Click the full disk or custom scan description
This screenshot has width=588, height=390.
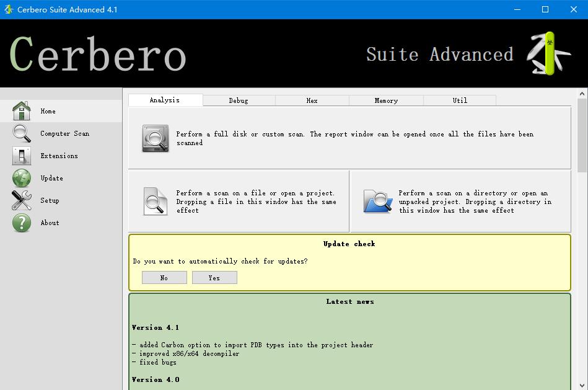(355, 138)
